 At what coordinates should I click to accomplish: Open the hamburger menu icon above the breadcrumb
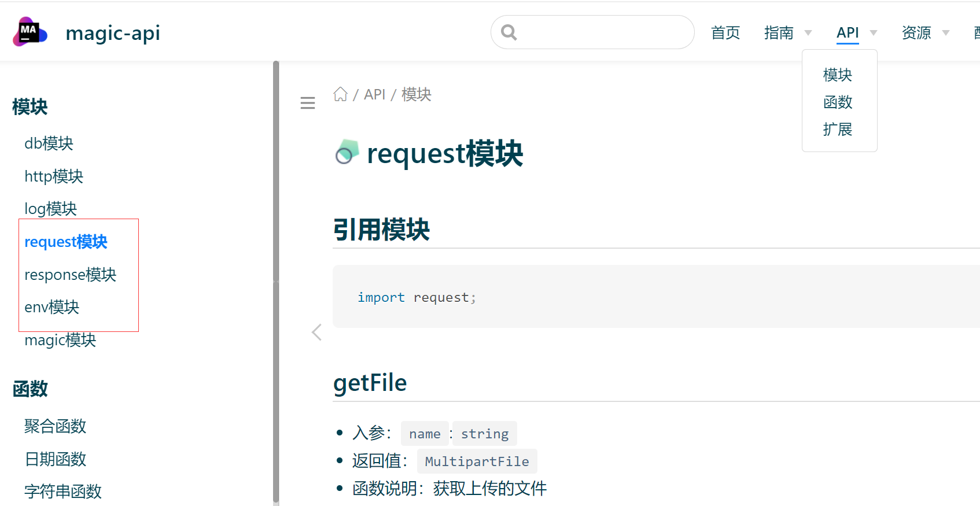307,102
